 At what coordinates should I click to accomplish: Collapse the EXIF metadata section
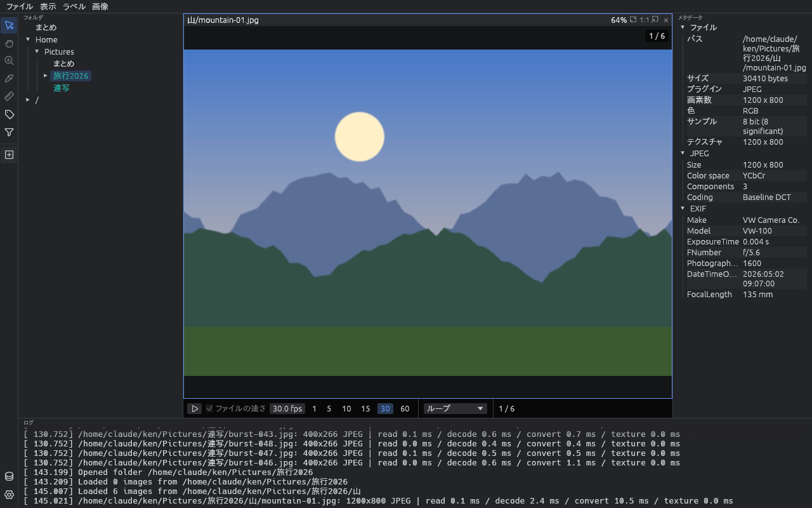click(x=683, y=208)
